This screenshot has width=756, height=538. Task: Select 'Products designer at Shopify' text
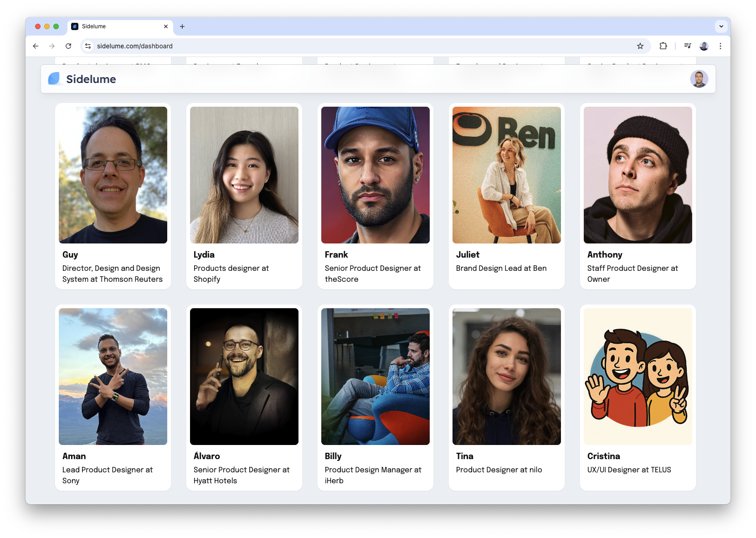click(231, 274)
